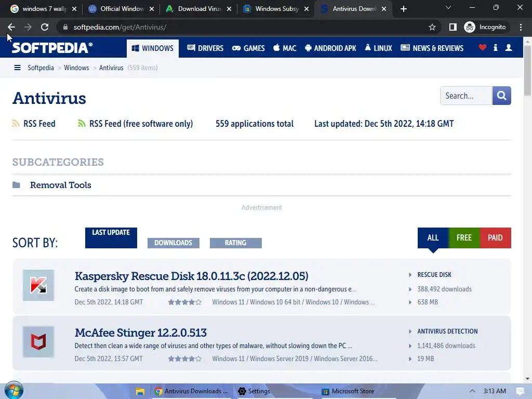Open the notification center icon in the taskbar
Image resolution: width=532 pixels, height=399 pixels.
pyautogui.click(x=520, y=391)
